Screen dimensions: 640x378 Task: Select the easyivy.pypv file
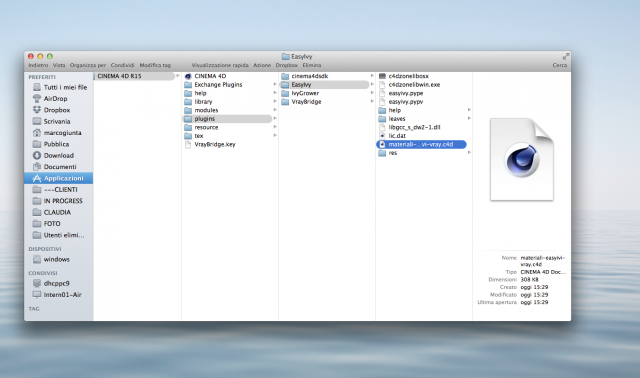pyautogui.click(x=401, y=102)
